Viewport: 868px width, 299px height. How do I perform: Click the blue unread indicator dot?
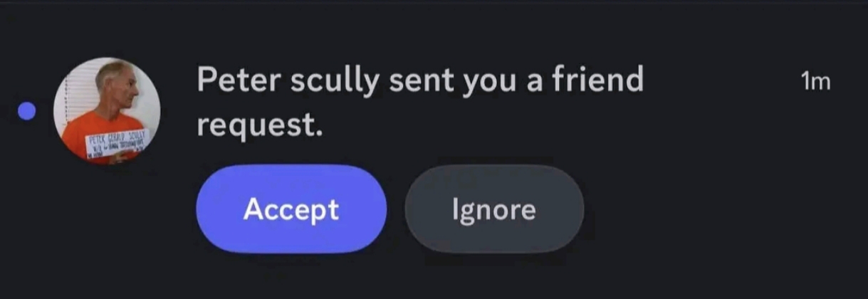pos(27,112)
